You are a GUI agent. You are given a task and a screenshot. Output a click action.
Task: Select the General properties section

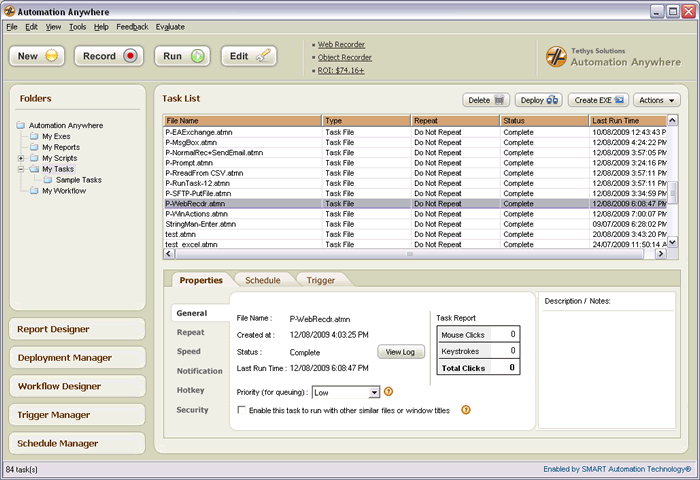click(x=192, y=313)
